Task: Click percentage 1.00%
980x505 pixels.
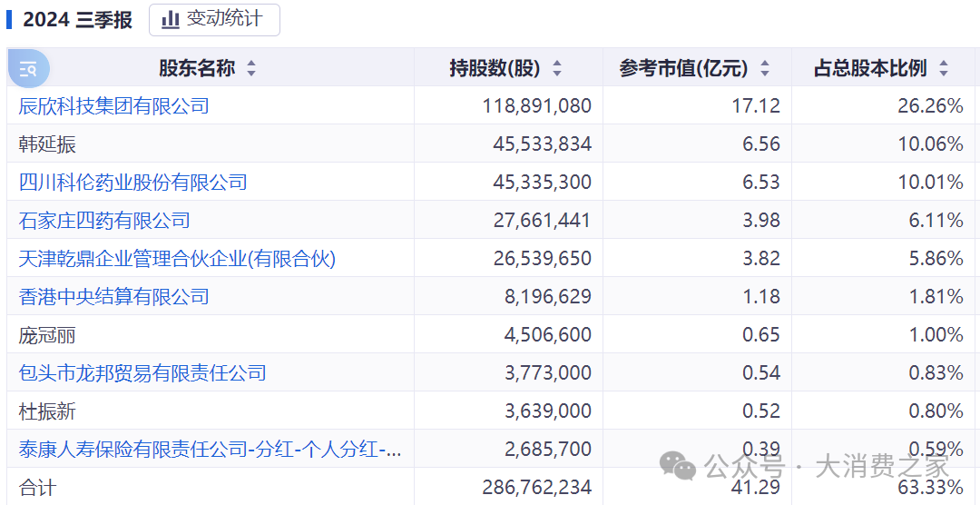Action: pos(936,335)
